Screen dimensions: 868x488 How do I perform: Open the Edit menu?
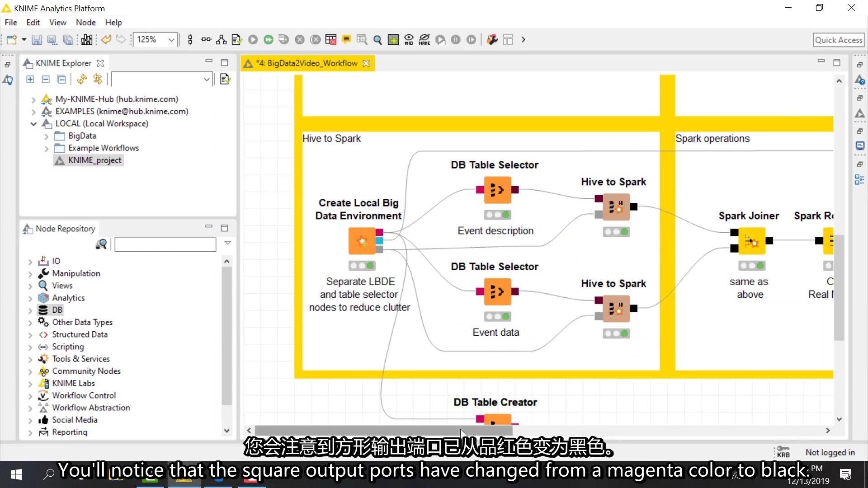(33, 23)
